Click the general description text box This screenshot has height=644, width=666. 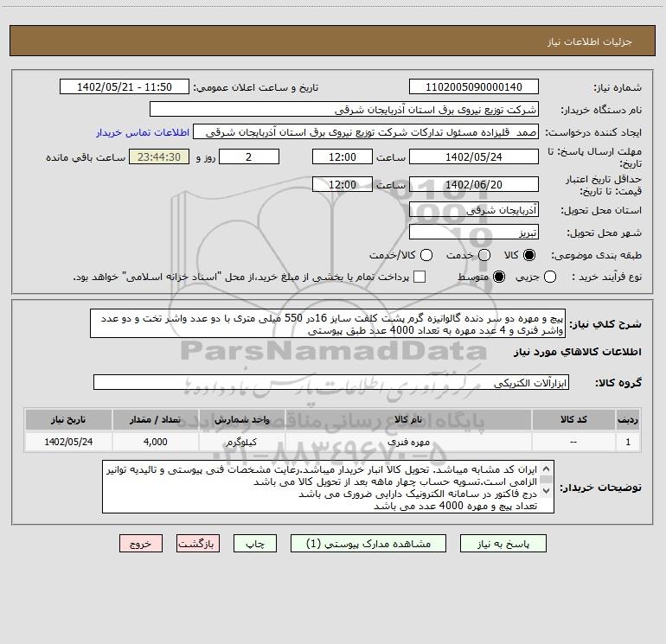coord(328,324)
